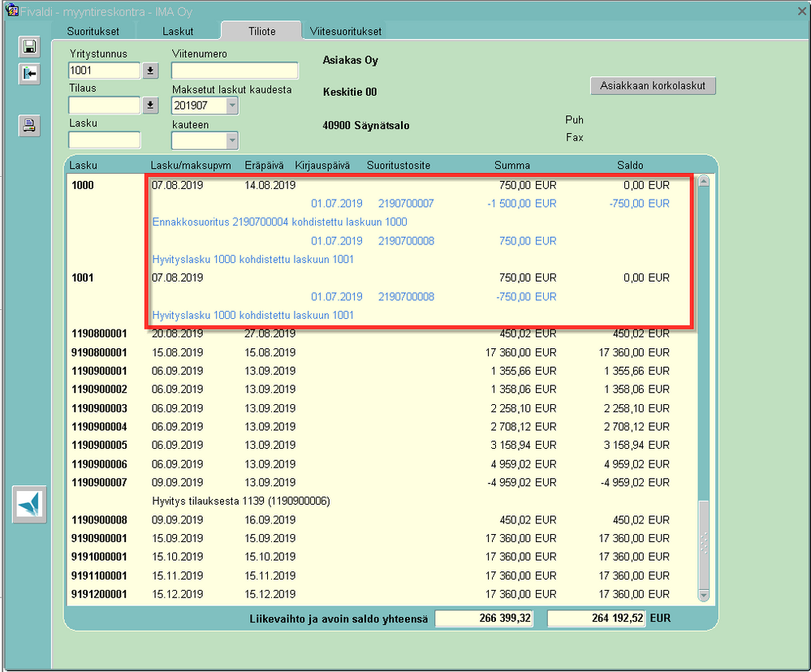Click the printer icon in sidebar
The image size is (811, 672).
[29, 126]
